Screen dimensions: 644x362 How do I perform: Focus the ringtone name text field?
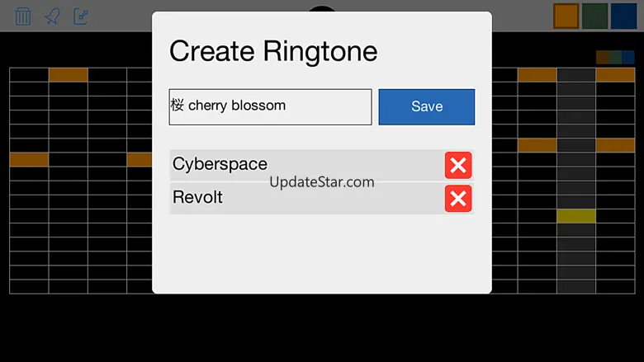(270, 106)
